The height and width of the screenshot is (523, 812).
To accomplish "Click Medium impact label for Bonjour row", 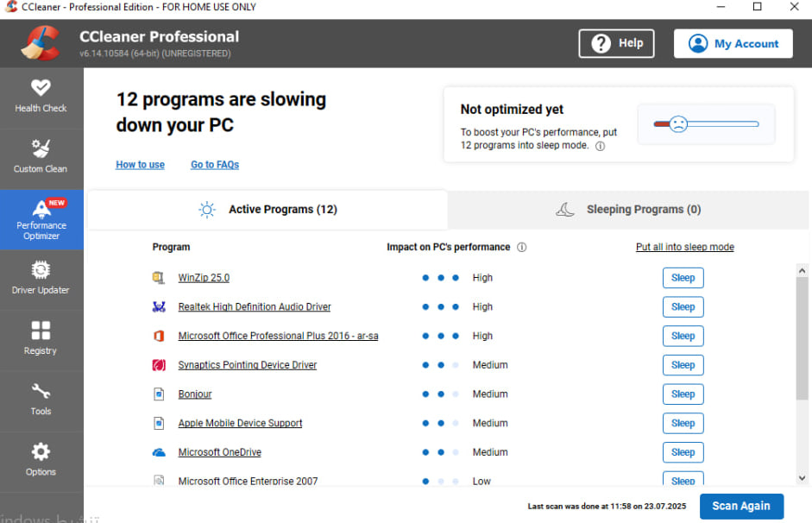I will (x=490, y=394).
